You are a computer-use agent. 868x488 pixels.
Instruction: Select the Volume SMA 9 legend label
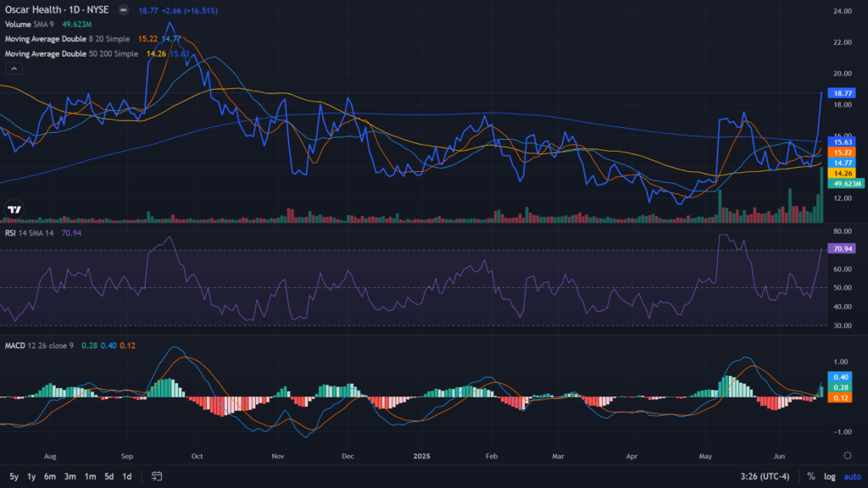[30, 25]
